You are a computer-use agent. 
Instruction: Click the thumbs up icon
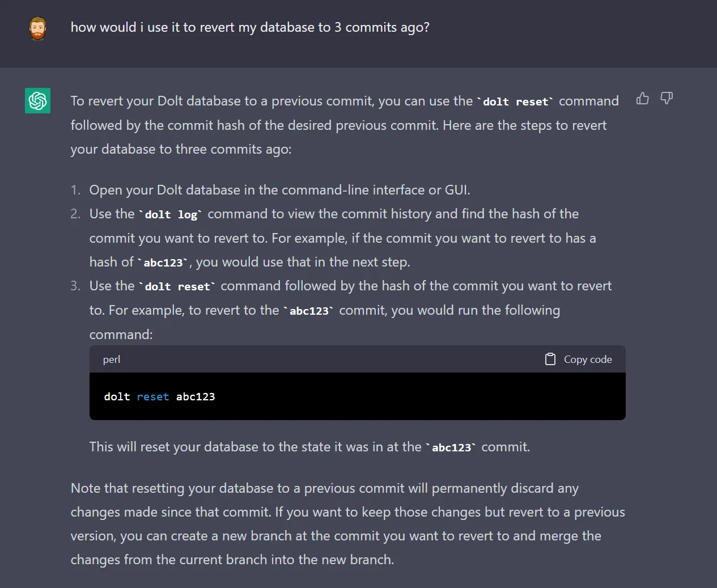click(x=642, y=99)
